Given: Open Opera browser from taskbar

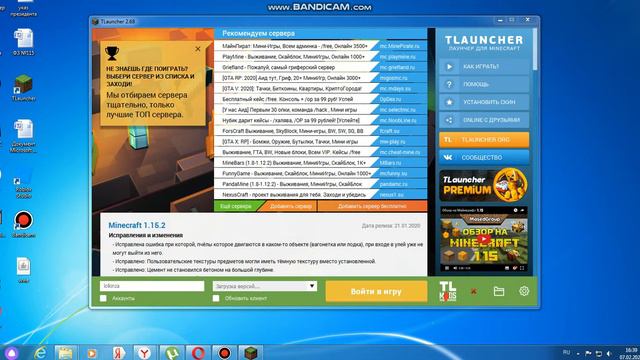Looking at the screenshot, I should [198, 353].
